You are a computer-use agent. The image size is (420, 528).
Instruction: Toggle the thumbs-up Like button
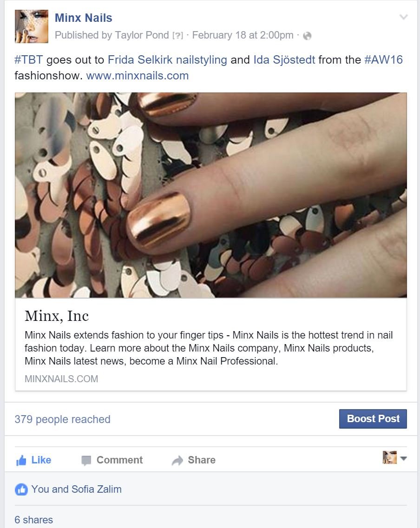(33, 460)
